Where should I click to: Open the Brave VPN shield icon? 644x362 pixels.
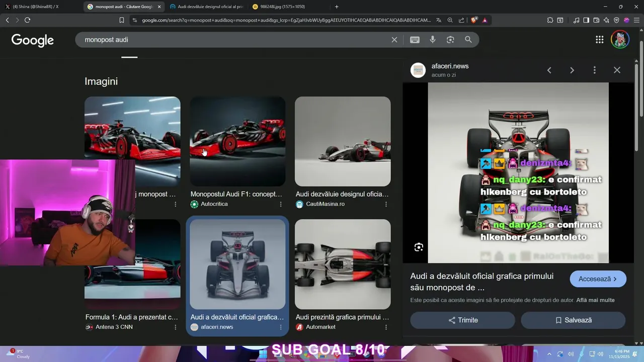click(x=617, y=20)
